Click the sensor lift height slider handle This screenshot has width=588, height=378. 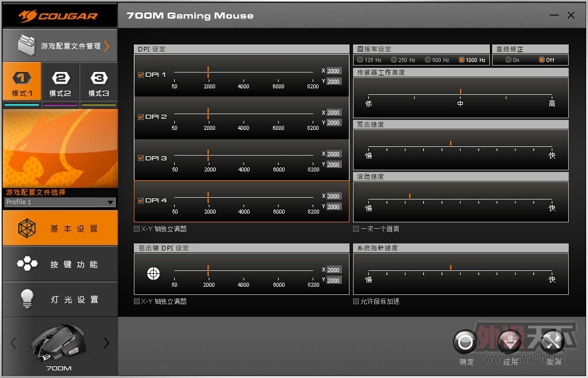pos(461,91)
